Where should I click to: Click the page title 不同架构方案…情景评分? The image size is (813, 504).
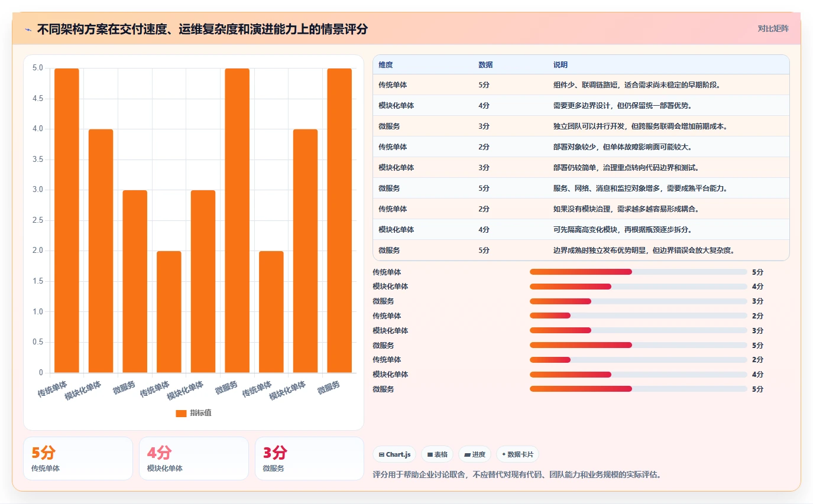202,29
